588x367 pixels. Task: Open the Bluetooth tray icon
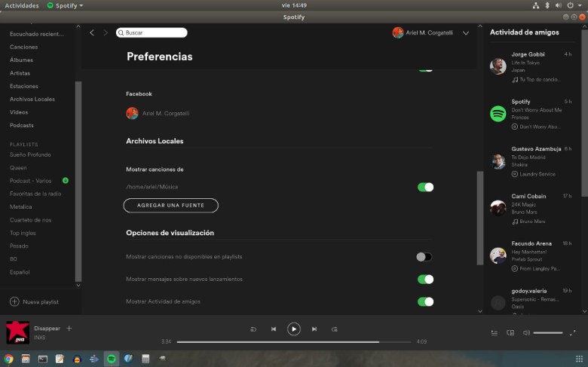pyautogui.click(x=547, y=5)
